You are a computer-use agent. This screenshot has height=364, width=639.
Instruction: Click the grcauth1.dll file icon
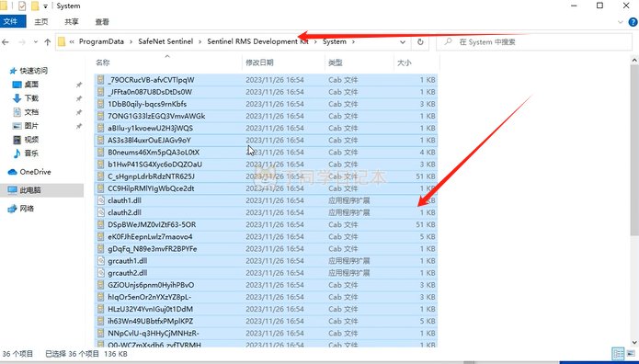click(100, 261)
